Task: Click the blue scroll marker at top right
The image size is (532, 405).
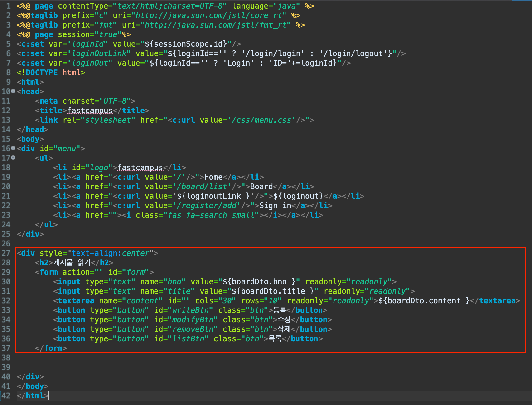Action: click(x=522, y=1)
